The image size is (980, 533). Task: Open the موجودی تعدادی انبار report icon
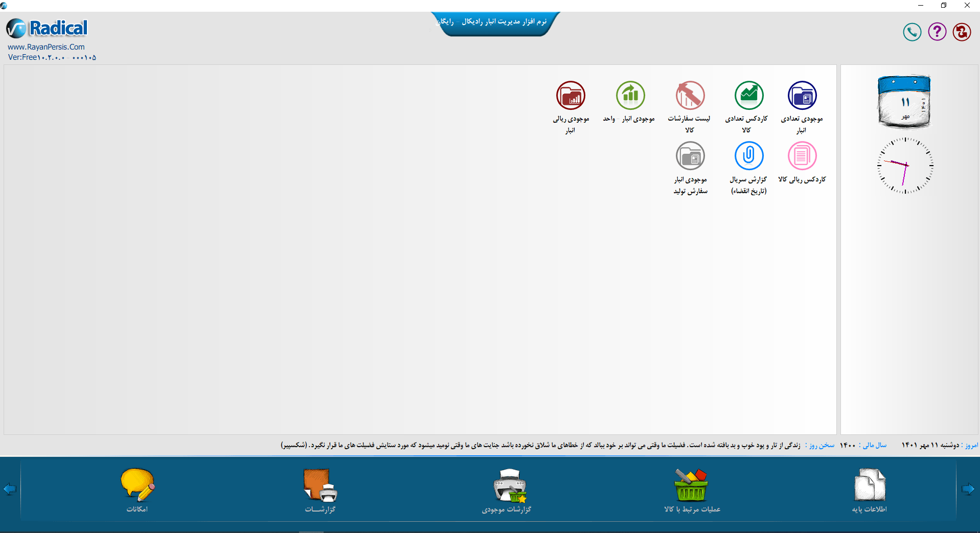(x=801, y=96)
